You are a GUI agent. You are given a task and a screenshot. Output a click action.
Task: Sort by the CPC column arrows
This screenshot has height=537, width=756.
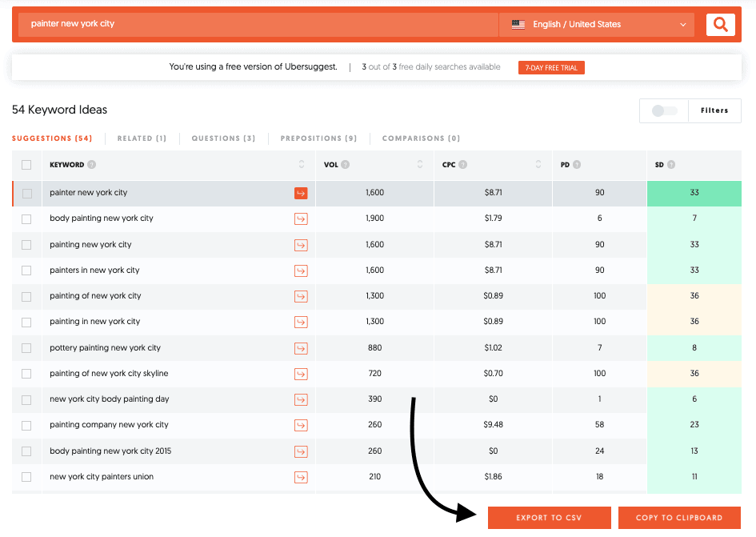pyautogui.click(x=538, y=165)
